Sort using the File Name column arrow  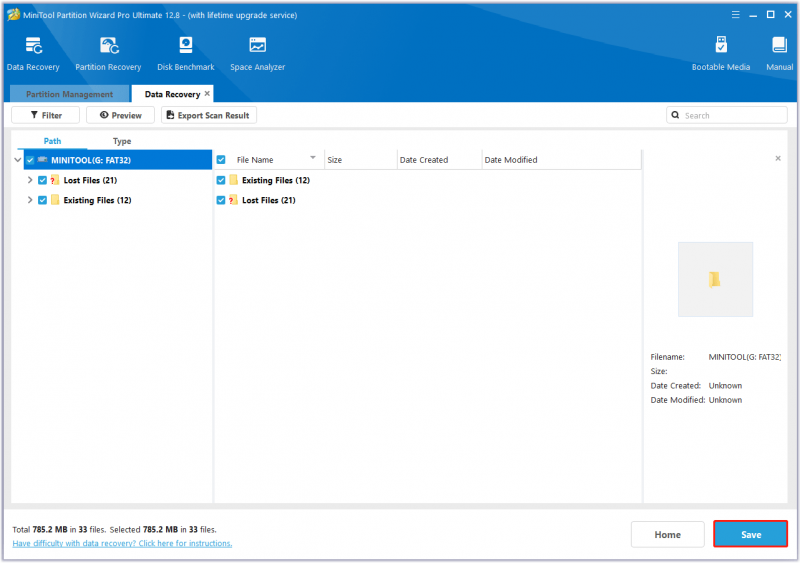pos(313,158)
